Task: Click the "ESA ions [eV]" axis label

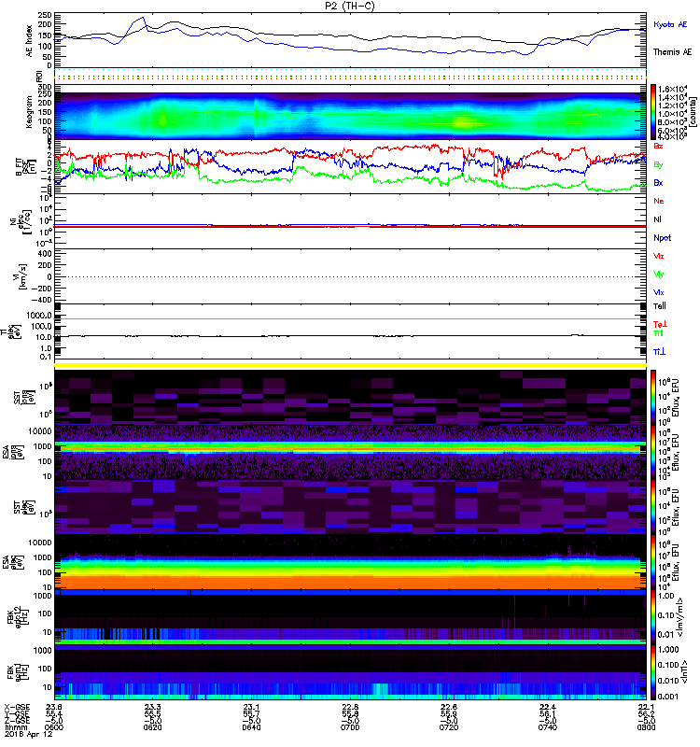Action: pos(13,452)
